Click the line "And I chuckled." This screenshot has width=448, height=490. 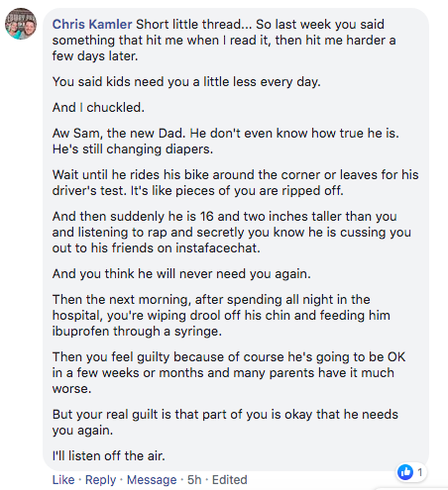[x=98, y=107]
